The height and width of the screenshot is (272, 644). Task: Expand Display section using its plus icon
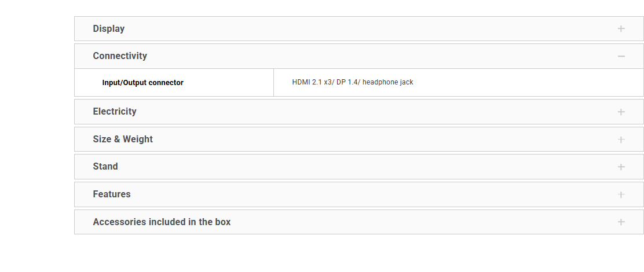point(621,29)
